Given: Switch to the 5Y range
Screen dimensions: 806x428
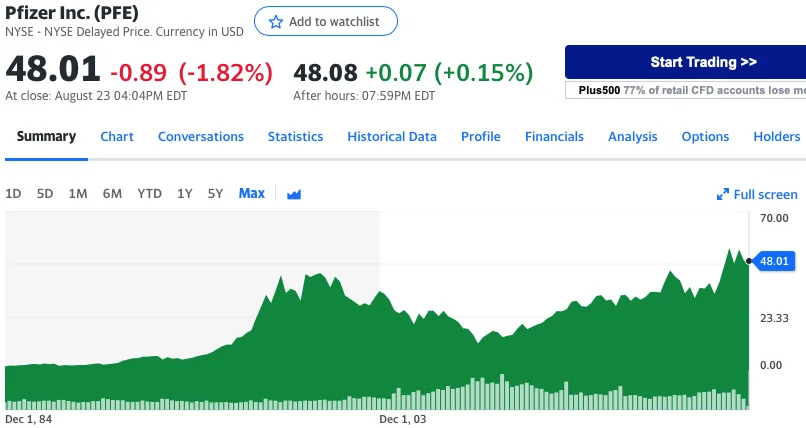Looking at the screenshot, I should 215,194.
